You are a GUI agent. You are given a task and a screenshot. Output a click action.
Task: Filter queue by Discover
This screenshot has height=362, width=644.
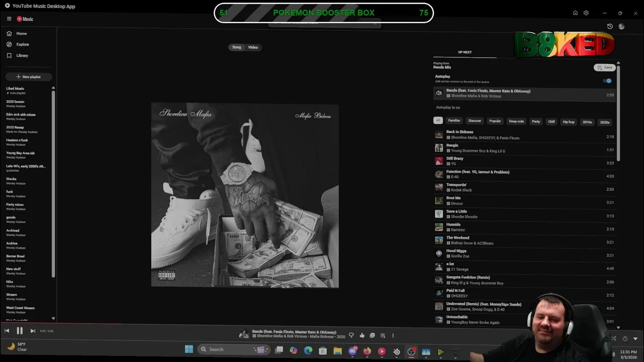click(x=475, y=121)
